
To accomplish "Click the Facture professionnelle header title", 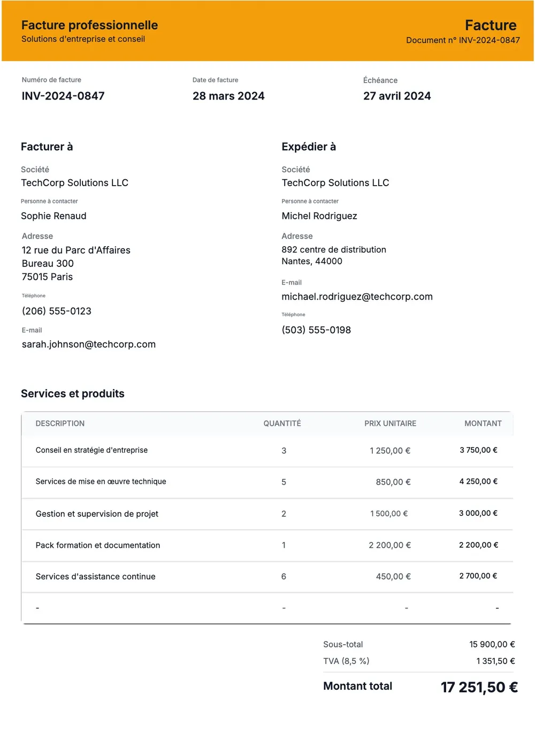I will (89, 25).
